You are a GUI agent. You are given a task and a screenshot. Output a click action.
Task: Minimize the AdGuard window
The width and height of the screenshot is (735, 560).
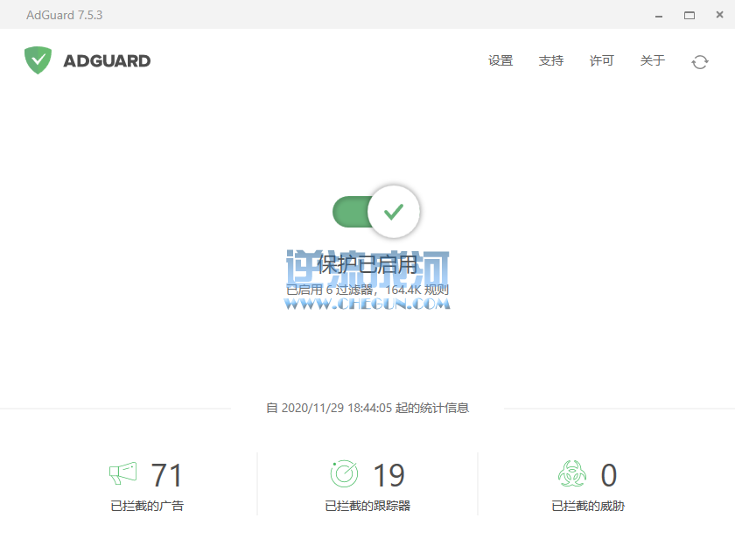pos(659,16)
